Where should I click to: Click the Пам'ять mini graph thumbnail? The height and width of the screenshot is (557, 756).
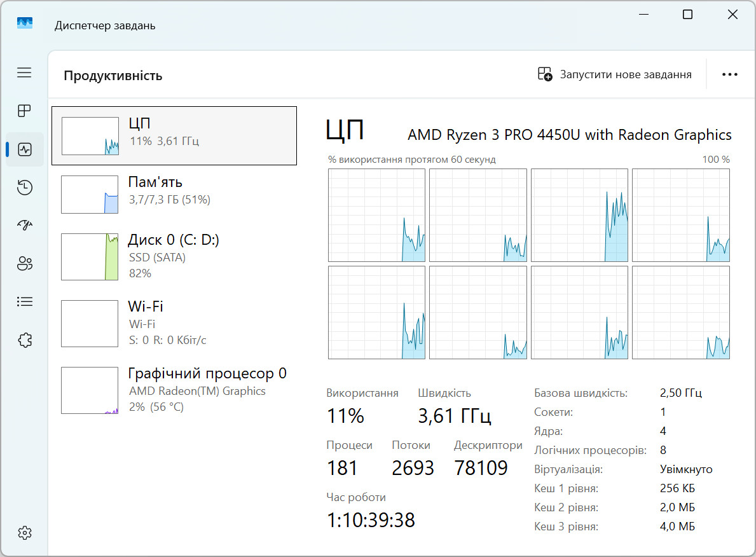point(90,195)
